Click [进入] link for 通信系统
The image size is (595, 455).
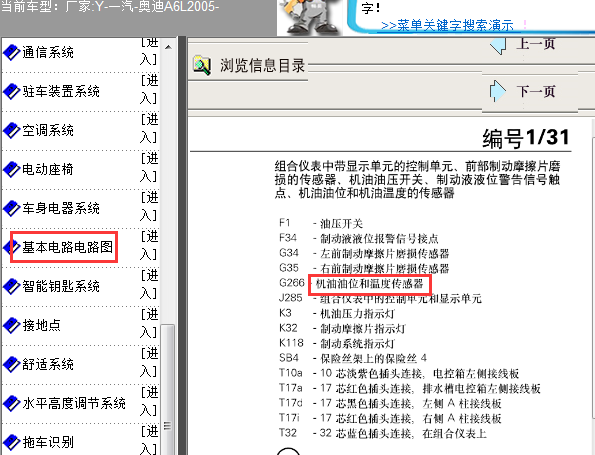pos(149,52)
